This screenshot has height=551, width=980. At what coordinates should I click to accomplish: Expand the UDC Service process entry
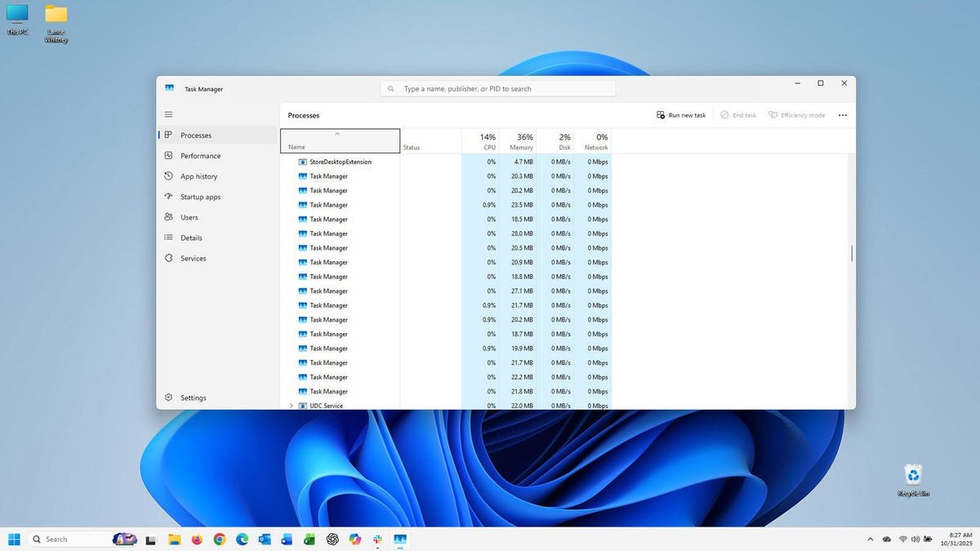point(291,405)
